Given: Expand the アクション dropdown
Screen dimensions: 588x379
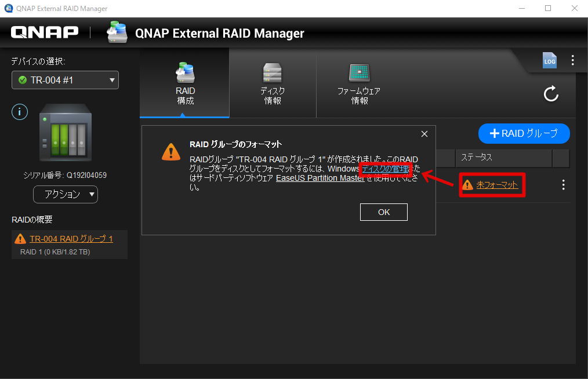Looking at the screenshot, I should (x=66, y=194).
